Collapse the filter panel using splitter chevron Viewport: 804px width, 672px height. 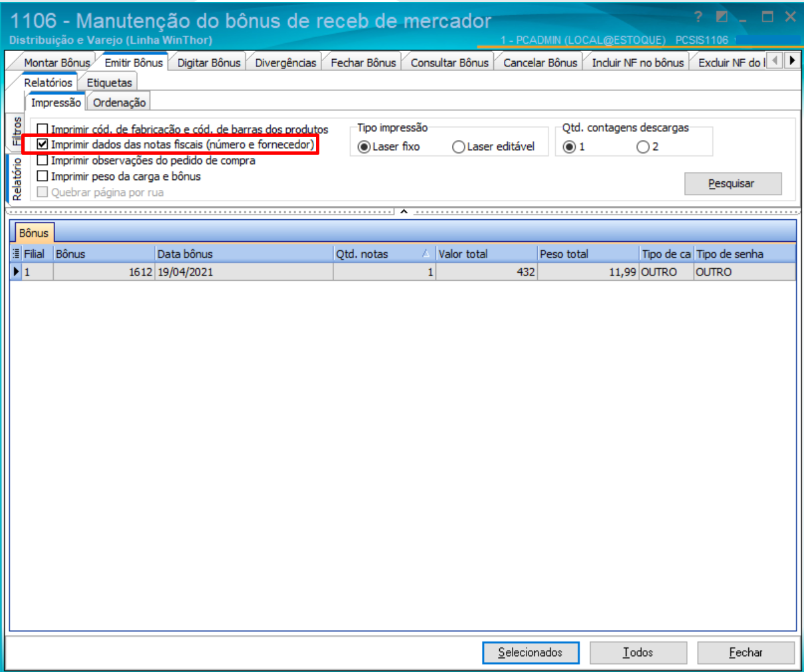click(x=404, y=212)
